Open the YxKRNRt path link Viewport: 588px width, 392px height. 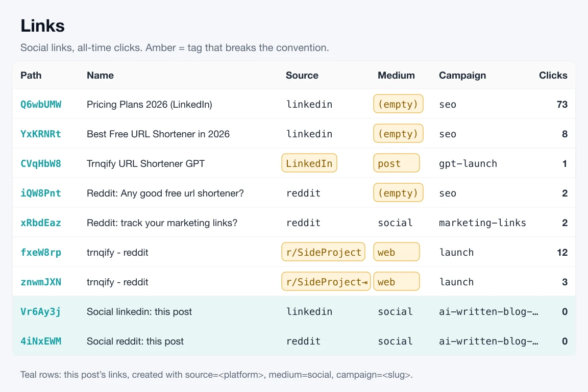point(41,134)
